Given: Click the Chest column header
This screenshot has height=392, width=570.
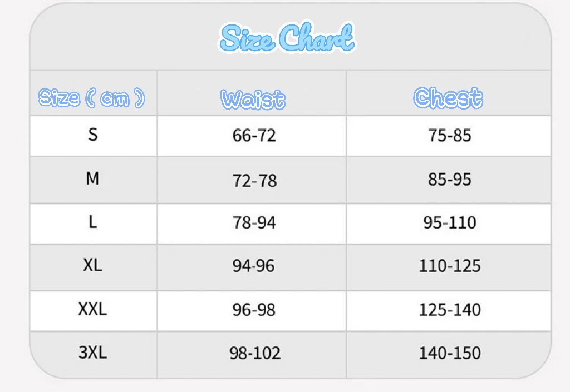Looking at the screenshot, I should [x=448, y=98].
